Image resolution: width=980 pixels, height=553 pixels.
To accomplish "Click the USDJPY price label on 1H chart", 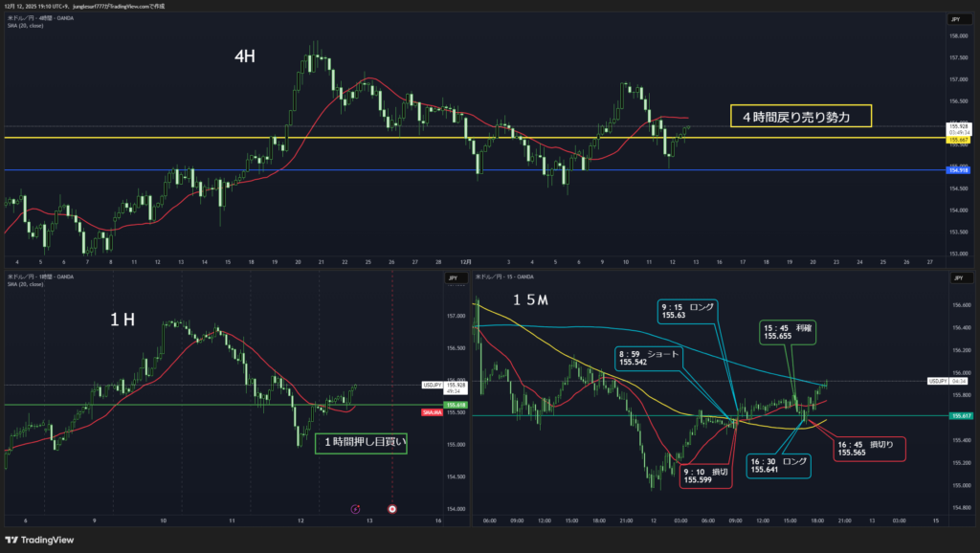I will [x=432, y=386].
